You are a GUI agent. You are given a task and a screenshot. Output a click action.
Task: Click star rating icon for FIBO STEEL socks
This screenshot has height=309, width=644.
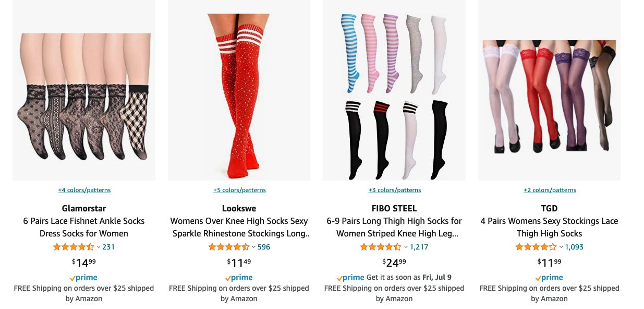(381, 247)
